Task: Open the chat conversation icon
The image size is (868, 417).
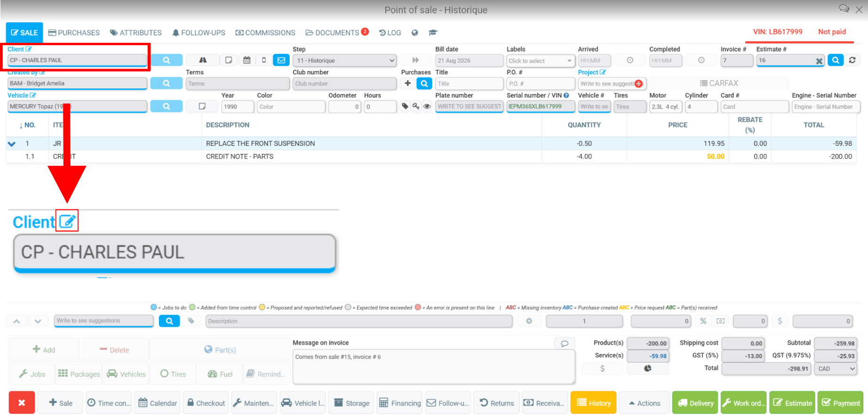Action: (x=844, y=9)
